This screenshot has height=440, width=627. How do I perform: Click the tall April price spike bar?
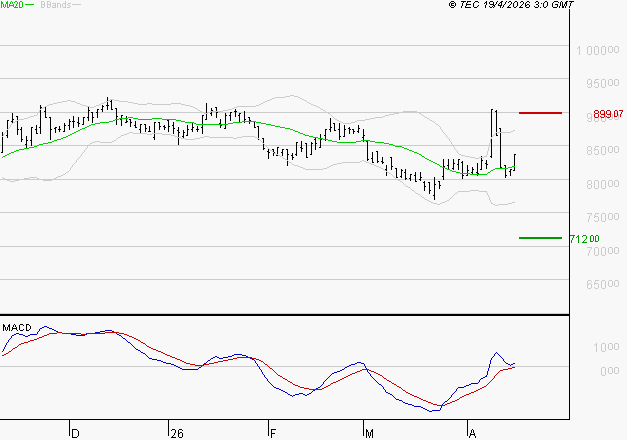click(493, 138)
